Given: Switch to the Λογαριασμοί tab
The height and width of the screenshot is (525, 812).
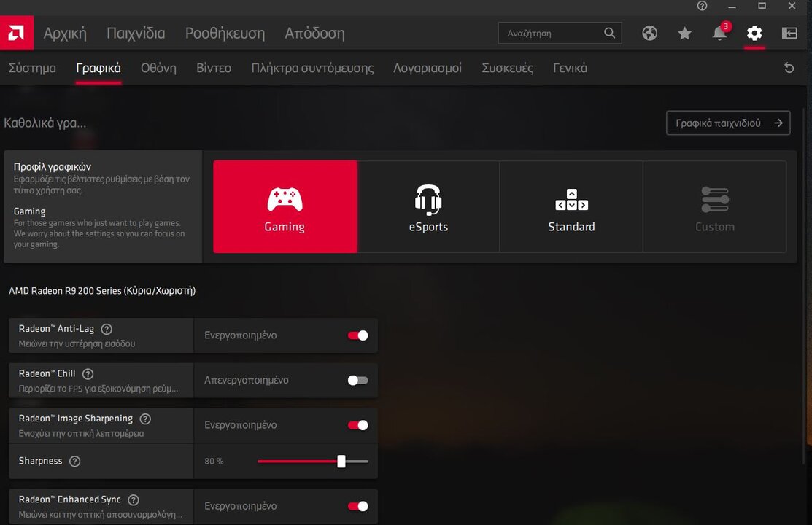Looking at the screenshot, I should pos(428,68).
